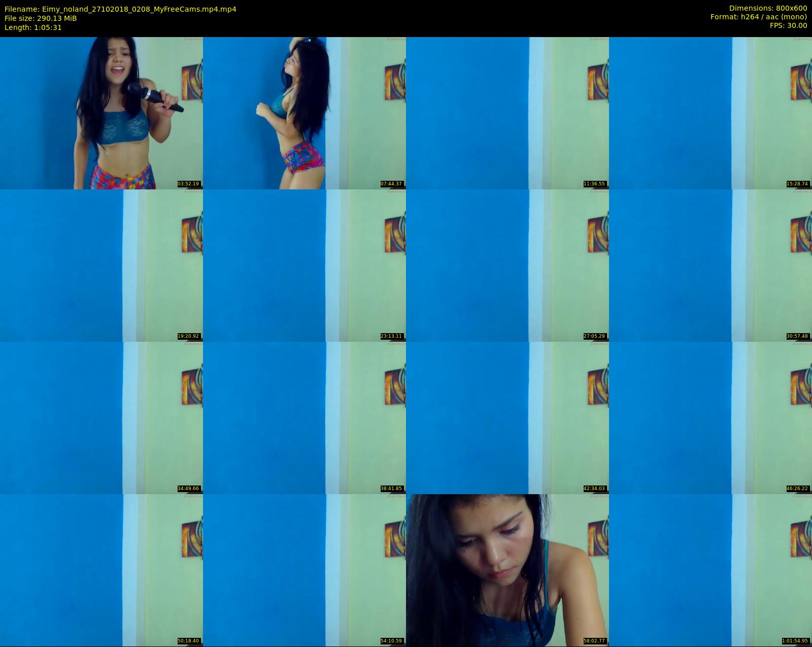This screenshot has width=812, height=647.
Task: Click the frame at 34:49.66
Action: [x=101, y=417]
